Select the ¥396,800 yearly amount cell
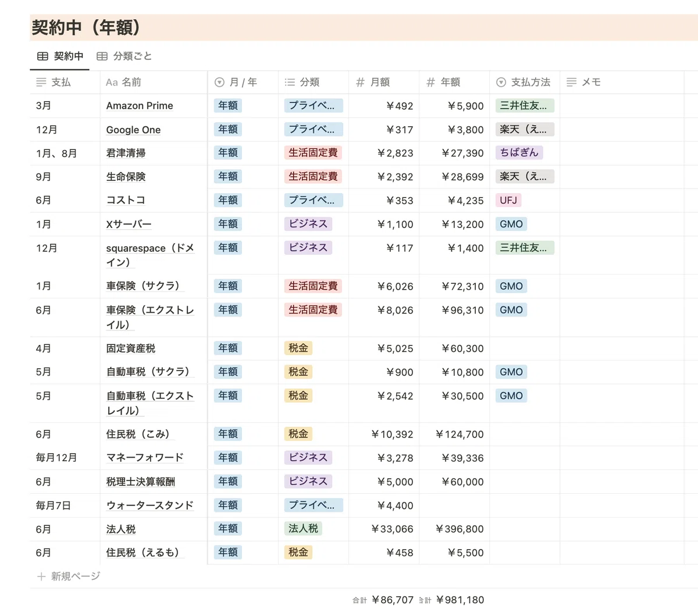Screen dimensions: 698x616 (x=454, y=529)
